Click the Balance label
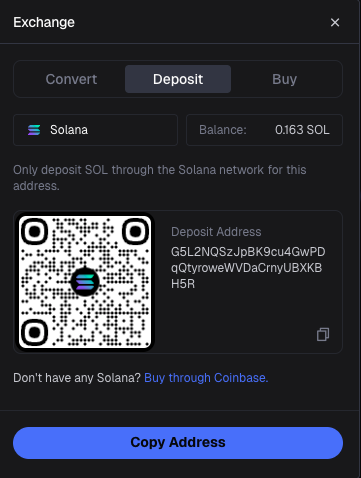The width and height of the screenshot is (361, 478). click(223, 130)
